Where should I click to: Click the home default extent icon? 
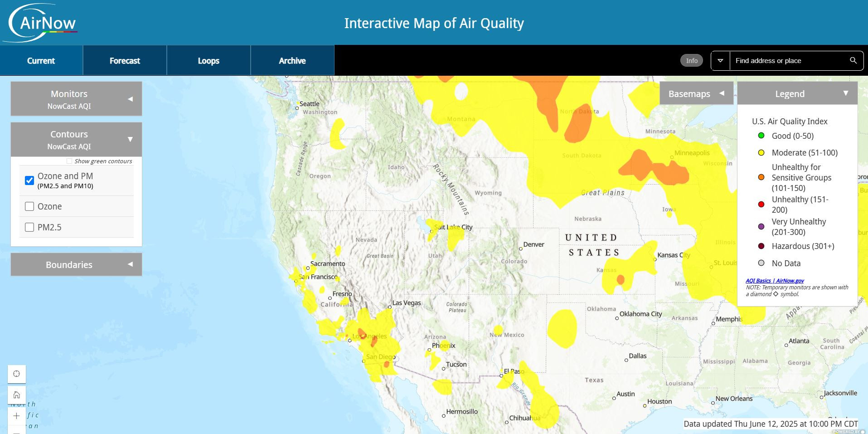[x=17, y=395]
